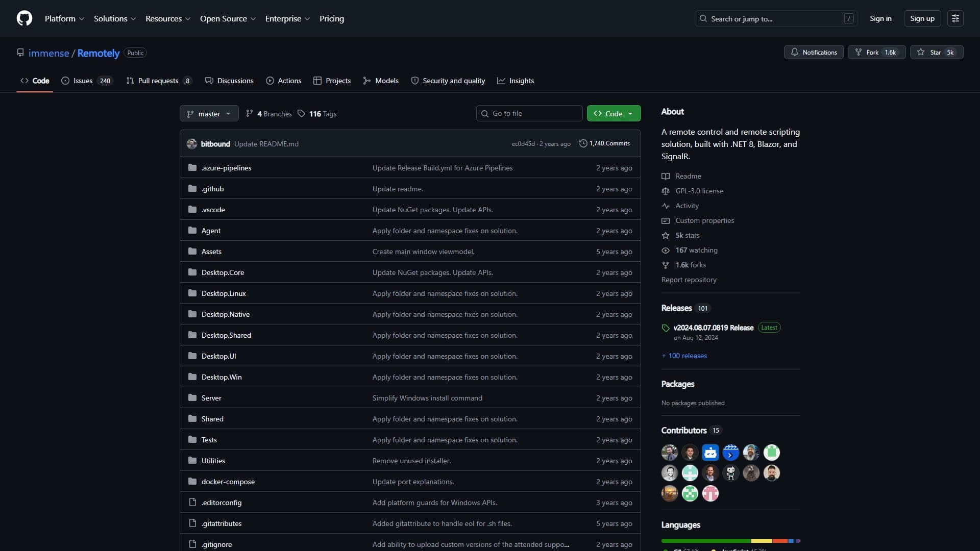Click the .editorconfig file icon
980x551 pixels.
coord(192,503)
